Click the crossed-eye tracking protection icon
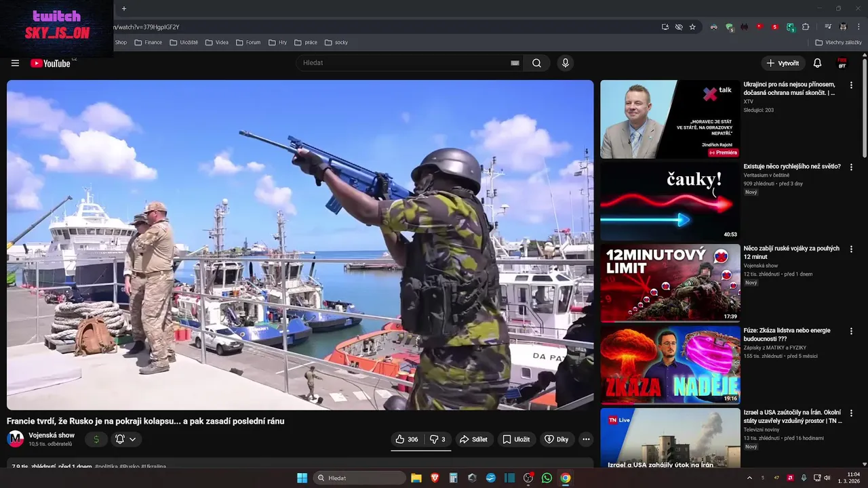868x488 pixels. [x=679, y=27]
